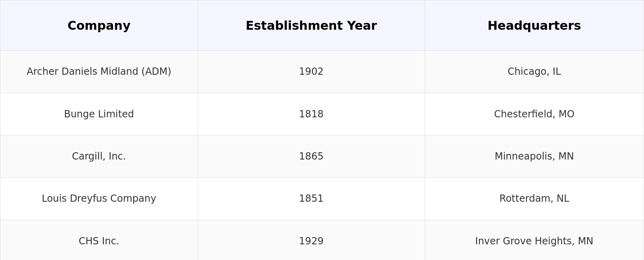Select the Chesterfield, MO cell
Screen dimensions: 644x260
pos(534,114)
